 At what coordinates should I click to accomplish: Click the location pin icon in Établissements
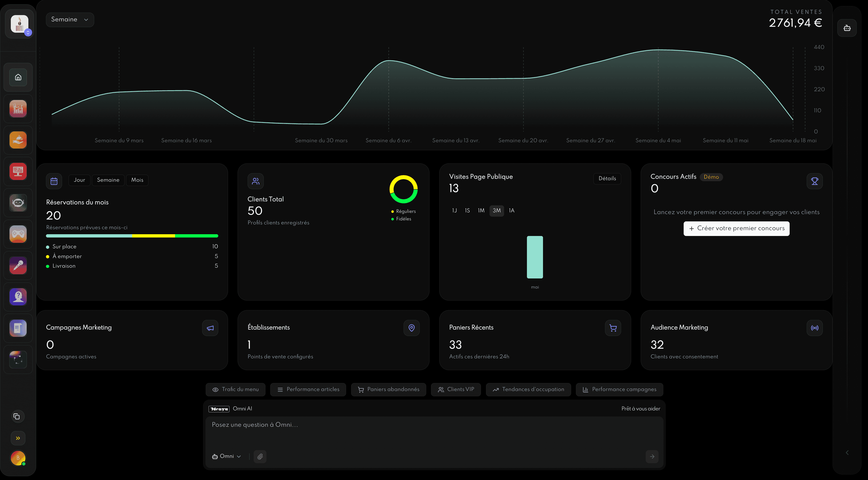pos(412,328)
